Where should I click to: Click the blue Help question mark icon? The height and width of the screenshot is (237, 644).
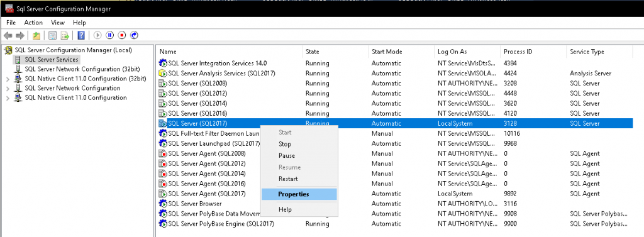click(81, 36)
